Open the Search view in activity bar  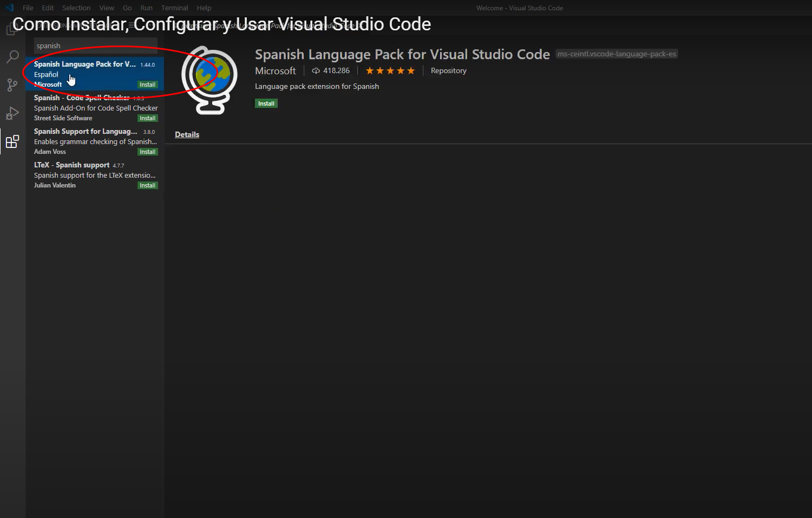click(x=12, y=57)
